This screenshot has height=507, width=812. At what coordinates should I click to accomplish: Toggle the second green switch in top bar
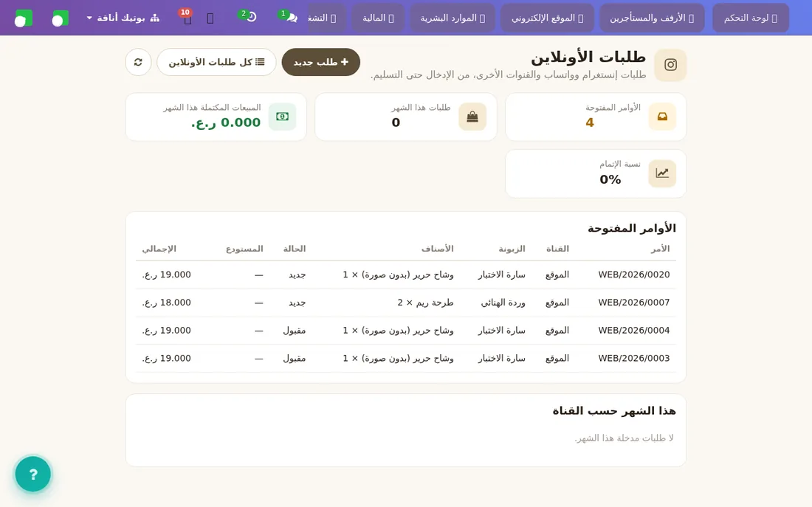(60, 18)
